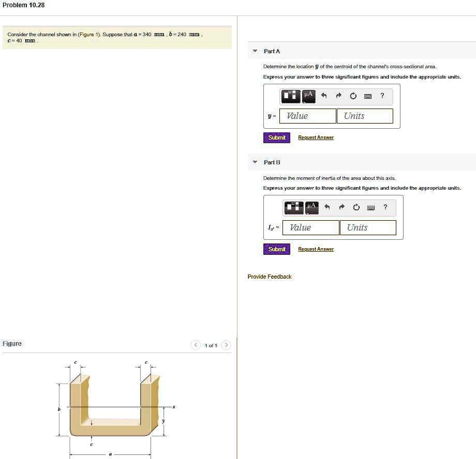Viewport: 476px width, 459px height.
Task: Reset Part B answer field
Action: pos(356,207)
